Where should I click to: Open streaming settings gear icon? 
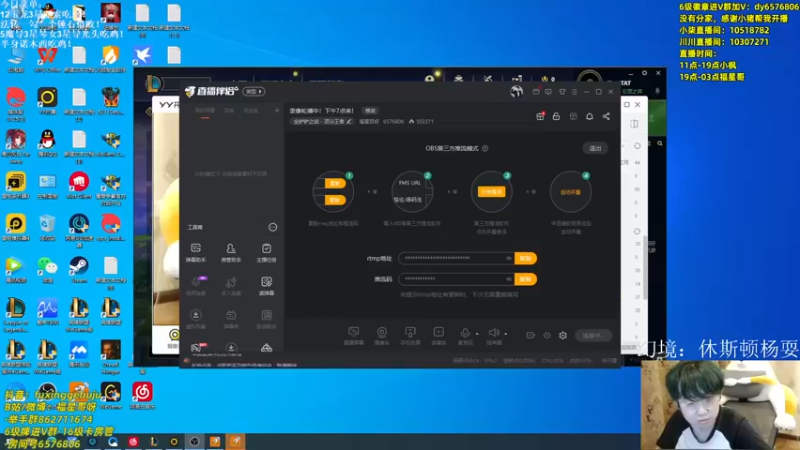pos(563,336)
